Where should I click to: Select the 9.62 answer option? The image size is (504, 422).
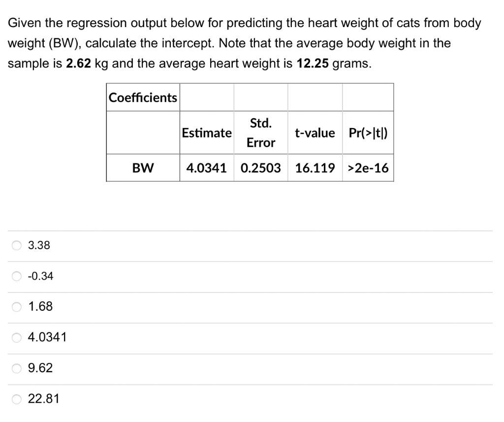click(16, 368)
